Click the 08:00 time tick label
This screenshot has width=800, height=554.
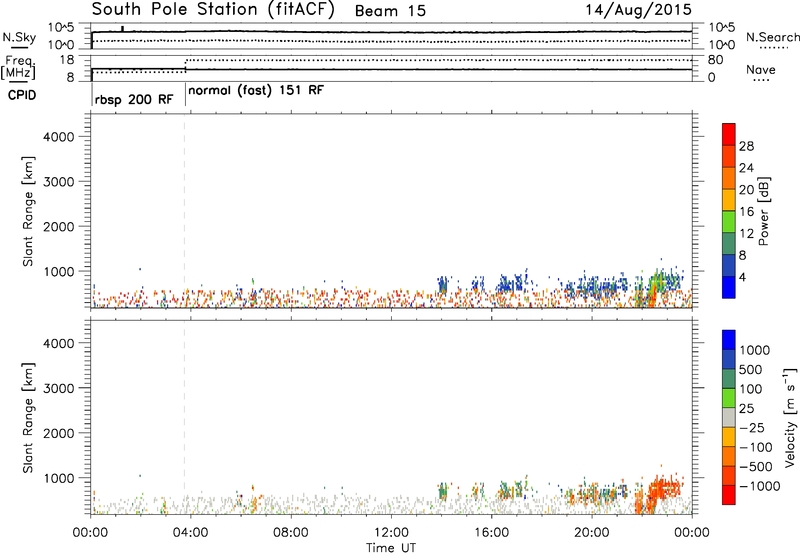tap(291, 533)
